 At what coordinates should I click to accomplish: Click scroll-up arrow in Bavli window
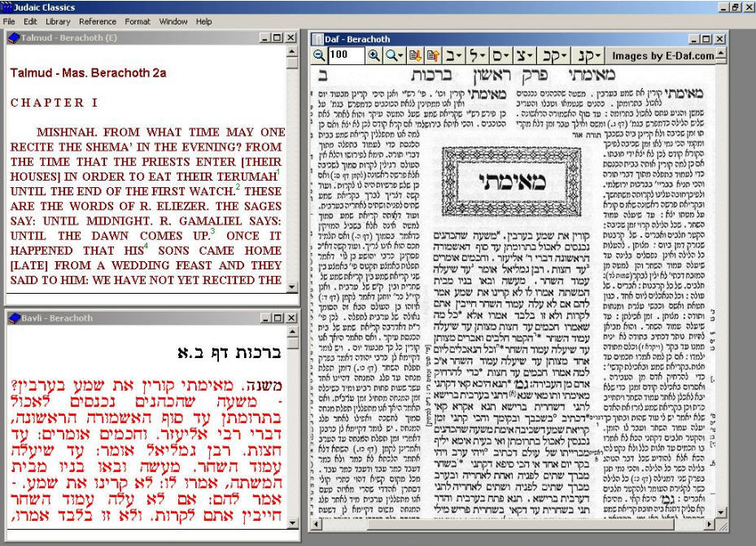click(293, 331)
